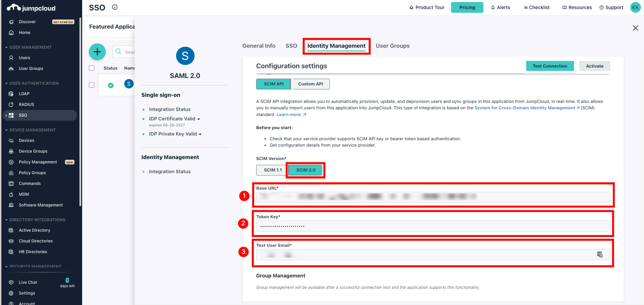This screenshot has width=644, height=305.
Task: Open HR Directories
Action: 33,252
